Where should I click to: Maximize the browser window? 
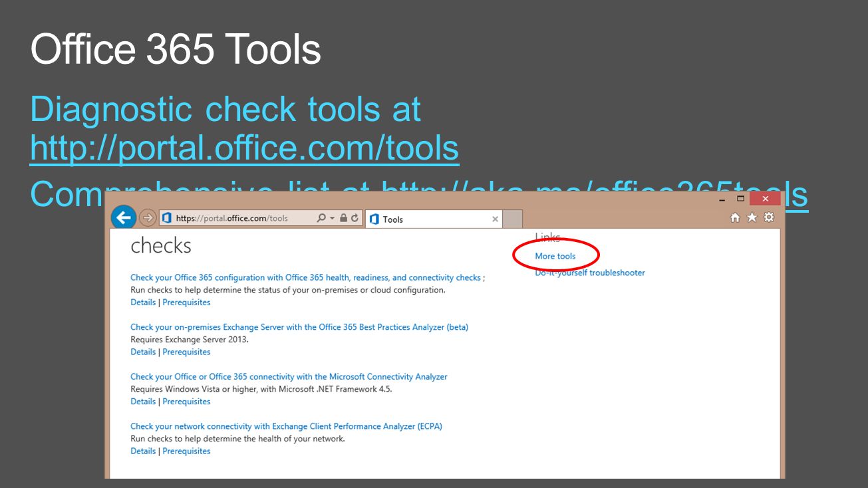click(740, 199)
